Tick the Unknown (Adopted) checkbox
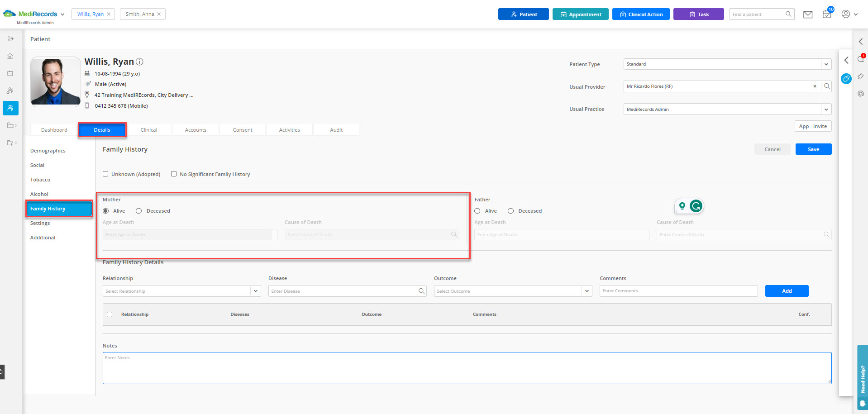This screenshot has height=414, width=868. (x=105, y=174)
